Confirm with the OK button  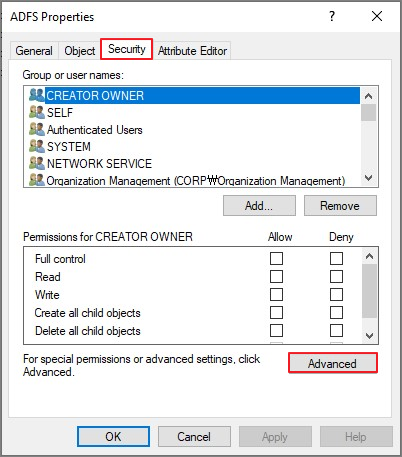113,436
